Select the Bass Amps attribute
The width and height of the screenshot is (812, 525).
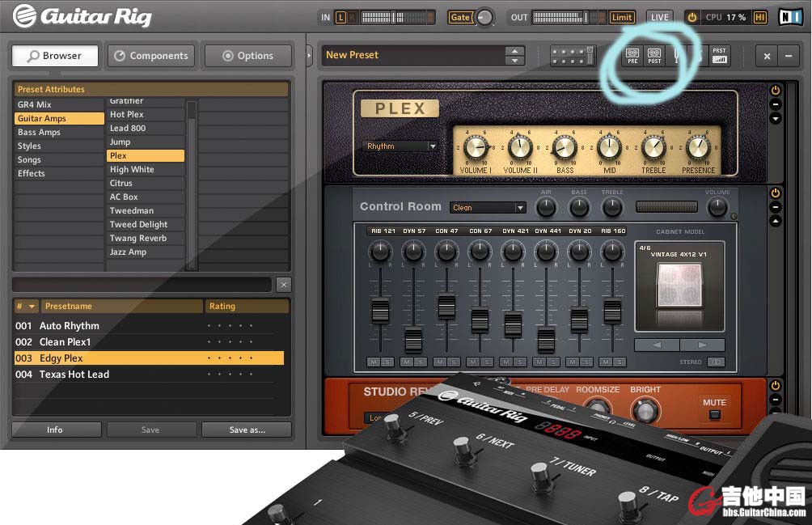(59, 132)
